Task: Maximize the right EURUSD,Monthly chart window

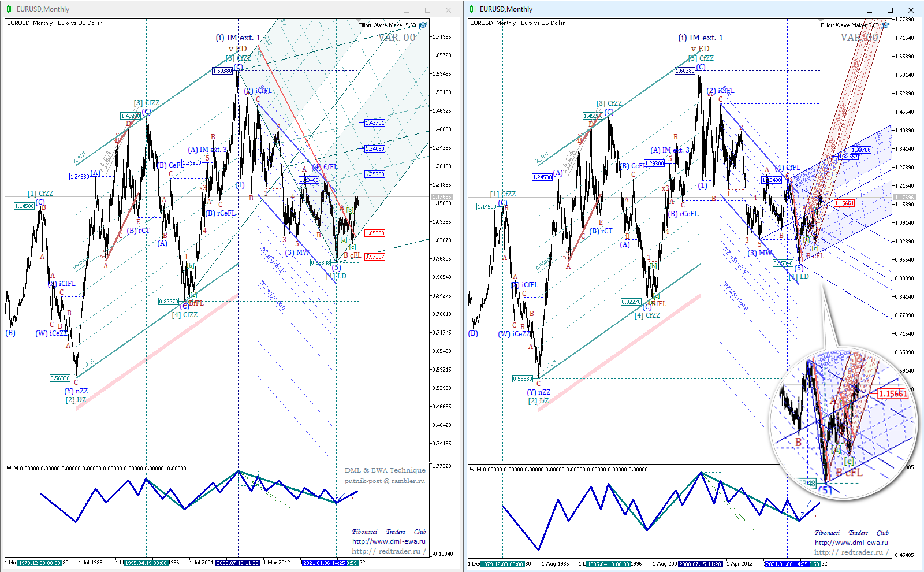Action: point(890,10)
